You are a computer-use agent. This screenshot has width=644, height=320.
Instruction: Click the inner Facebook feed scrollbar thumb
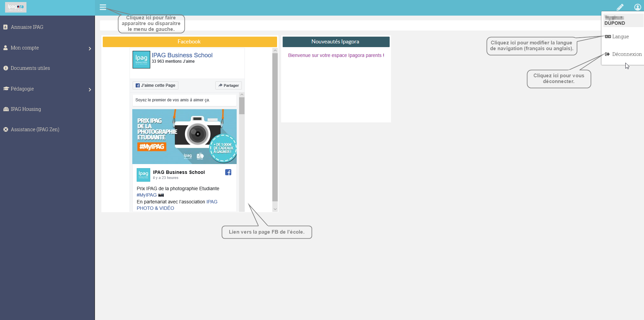coord(242,106)
